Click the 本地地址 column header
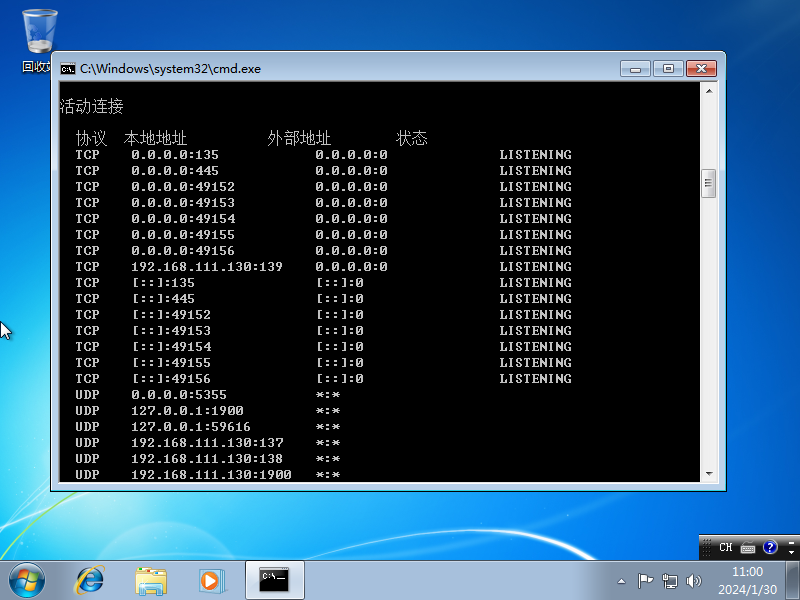This screenshot has width=800, height=600. coord(155,138)
